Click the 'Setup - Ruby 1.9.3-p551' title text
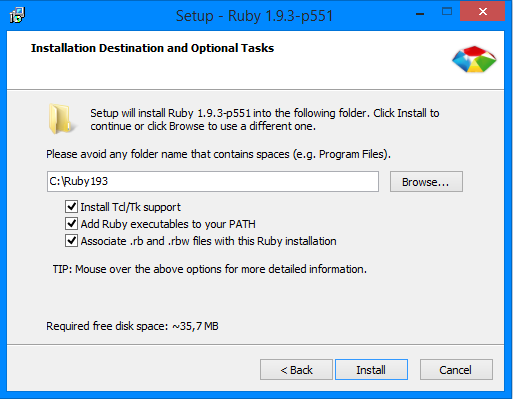Viewport: 513px width, 399px height. coord(254,16)
